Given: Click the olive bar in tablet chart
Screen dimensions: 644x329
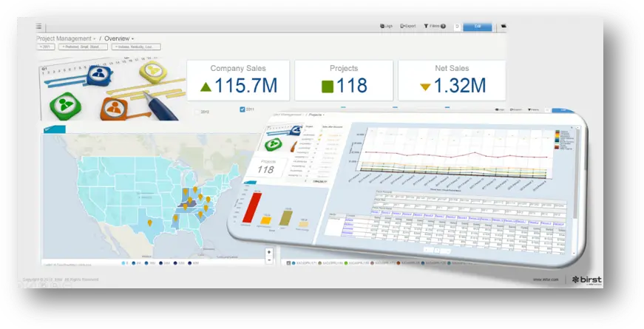Looking at the screenshot, I should click(285, 217).
